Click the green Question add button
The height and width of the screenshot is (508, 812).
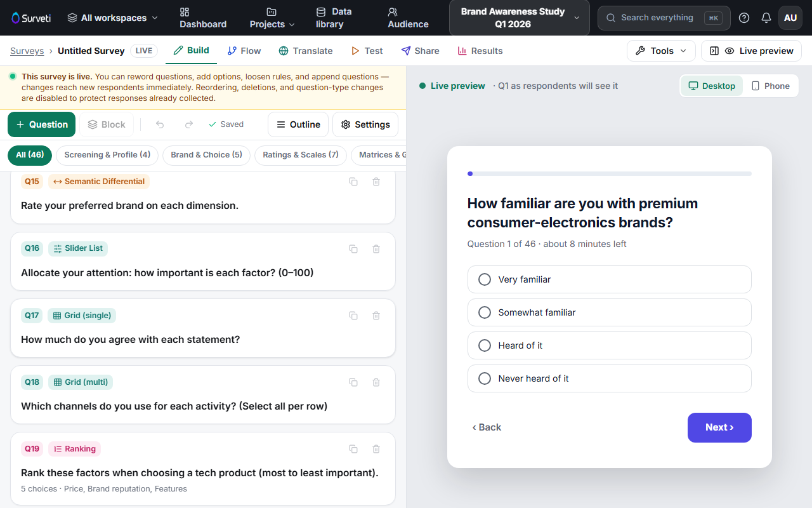41,124
